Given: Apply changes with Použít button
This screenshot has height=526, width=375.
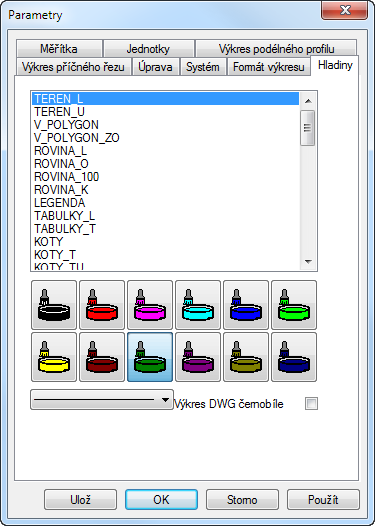Looking at the screenshot, I should pyautogui.click(x=323, y=499).
